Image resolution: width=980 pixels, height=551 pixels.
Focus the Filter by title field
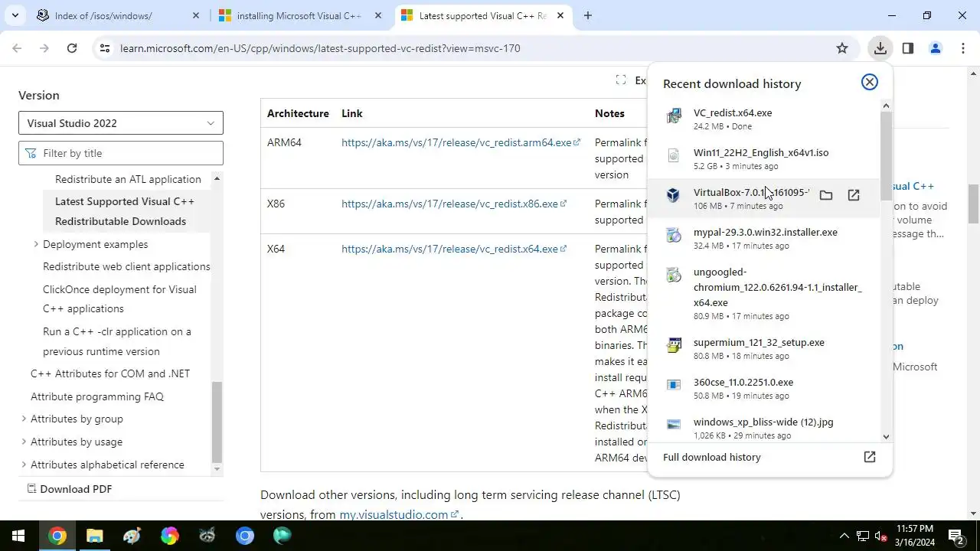pyautogui.click(x=121, y=153)
